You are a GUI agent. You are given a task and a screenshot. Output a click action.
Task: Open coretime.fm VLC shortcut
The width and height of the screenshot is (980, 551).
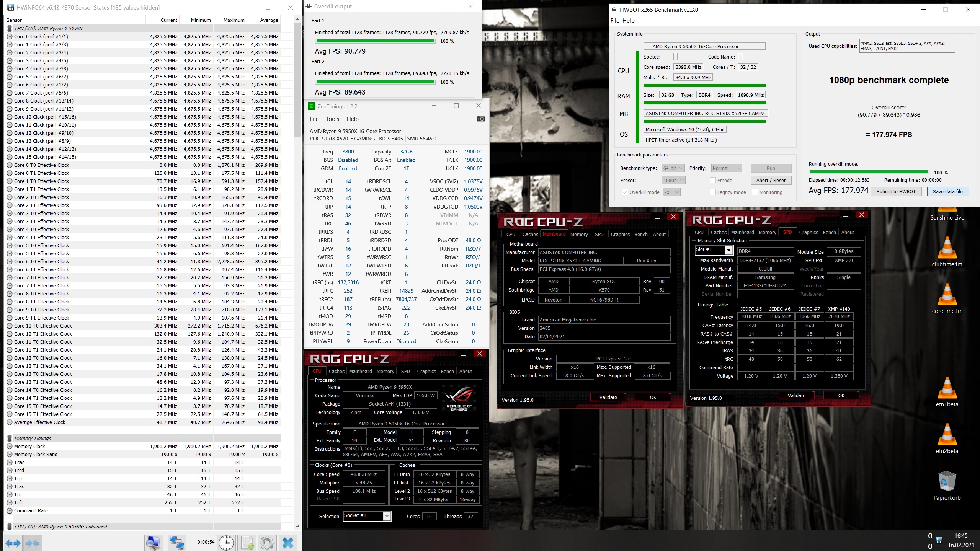pyautogui.click(x=947, y=298)
